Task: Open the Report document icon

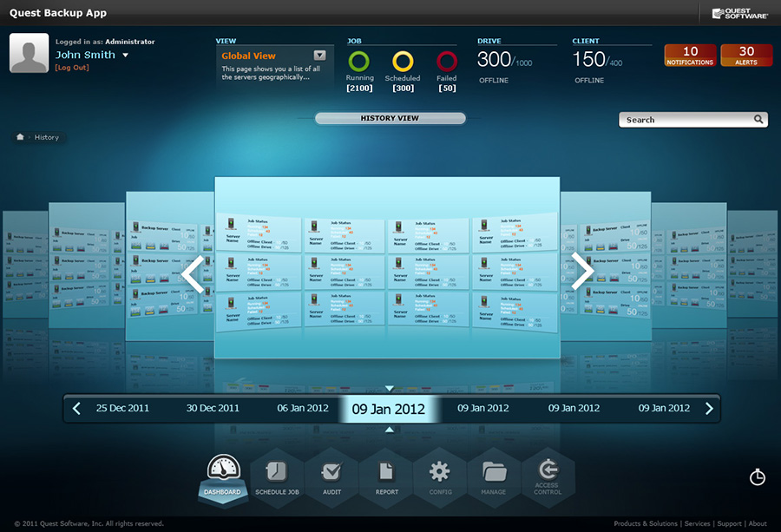Action: pos(386,470)
